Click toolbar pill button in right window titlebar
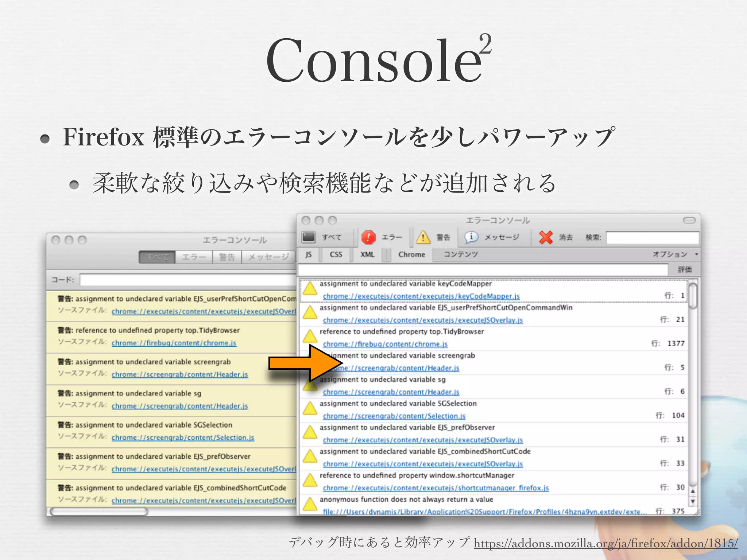Viewport: 747px width, 560px height. (x=689, y=220)
